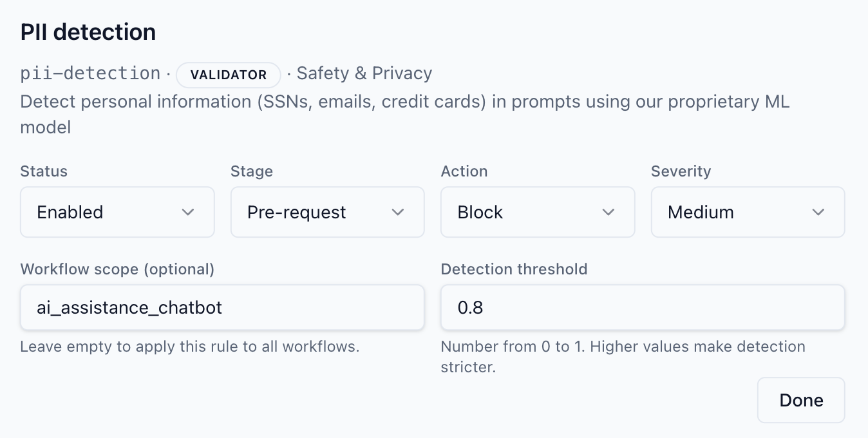Click the Action dropdown chevron
The image size is (868, 438).
coord(609,212)
